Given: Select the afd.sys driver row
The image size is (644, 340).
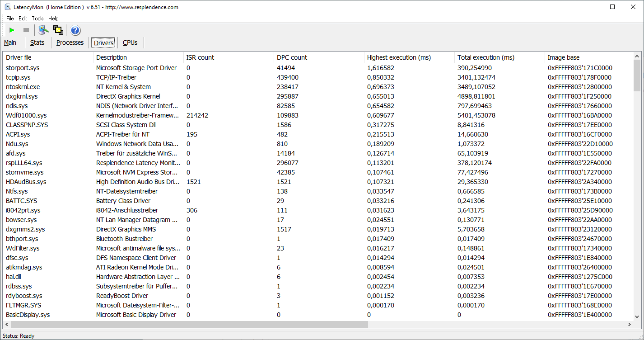Looking at the screenshot, I should 318,153.
